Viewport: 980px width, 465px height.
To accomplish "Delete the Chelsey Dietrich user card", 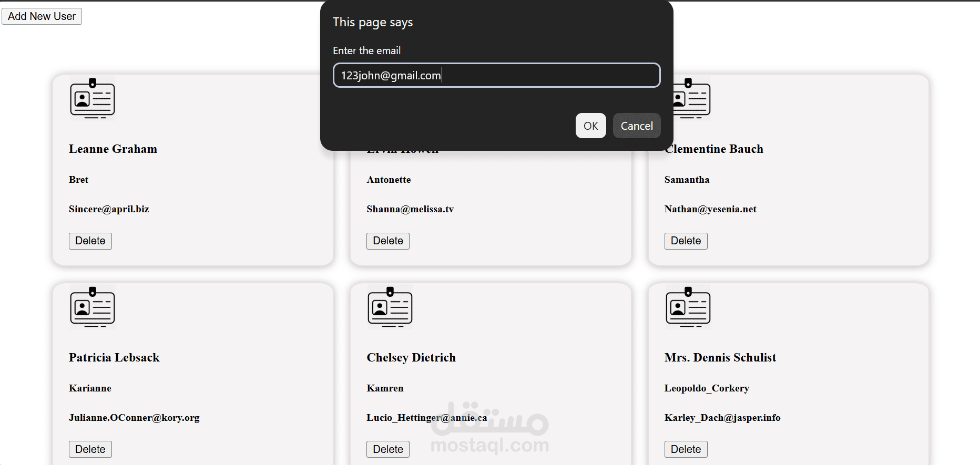I will [x=388, y=449].
